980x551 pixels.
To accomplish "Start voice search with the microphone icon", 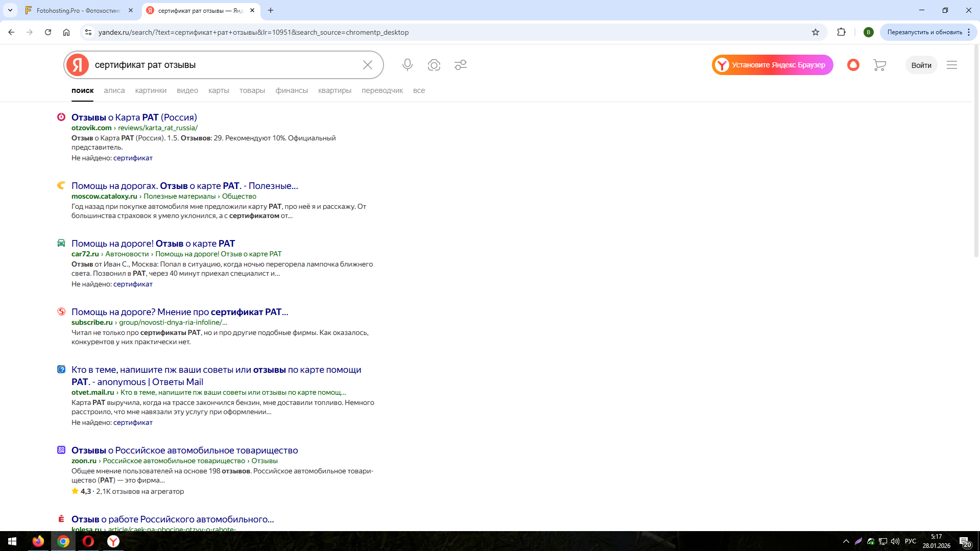I will 408,65.
